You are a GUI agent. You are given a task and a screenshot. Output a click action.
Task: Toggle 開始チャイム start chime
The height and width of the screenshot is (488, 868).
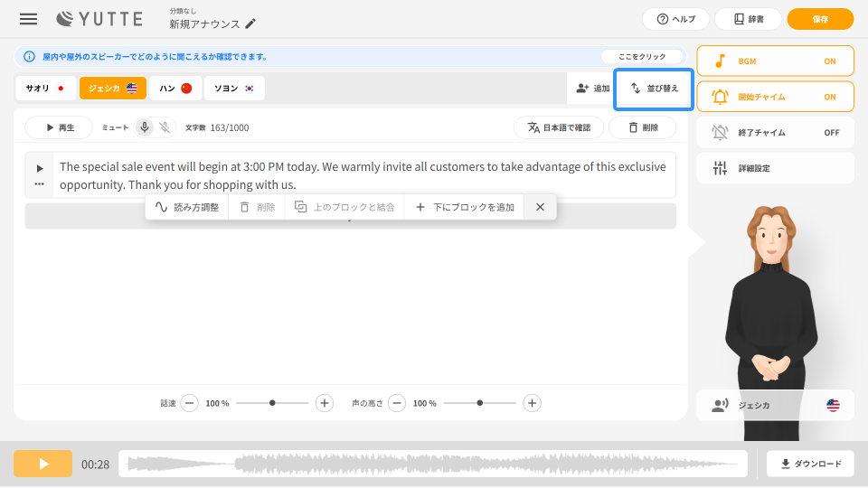point(775,97)
